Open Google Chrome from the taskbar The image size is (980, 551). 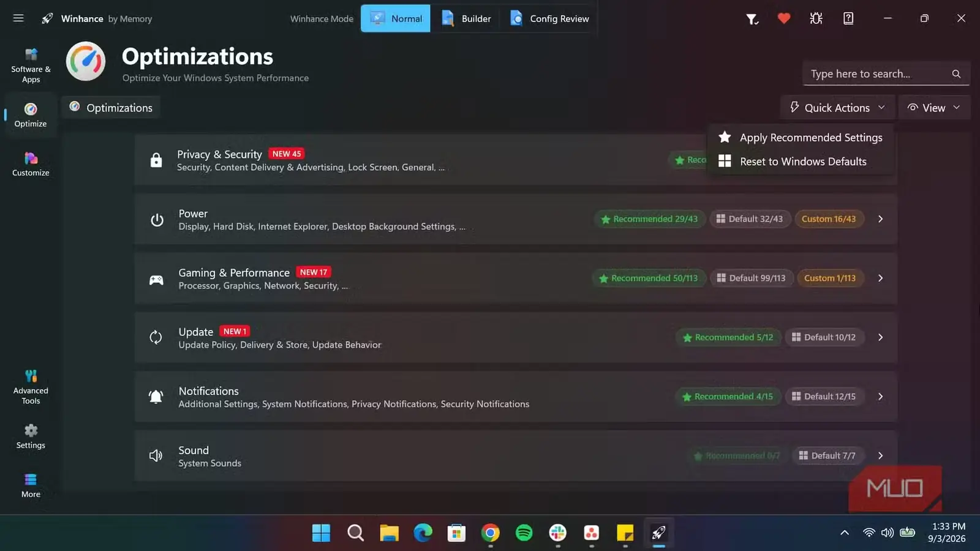coord(490,533)
